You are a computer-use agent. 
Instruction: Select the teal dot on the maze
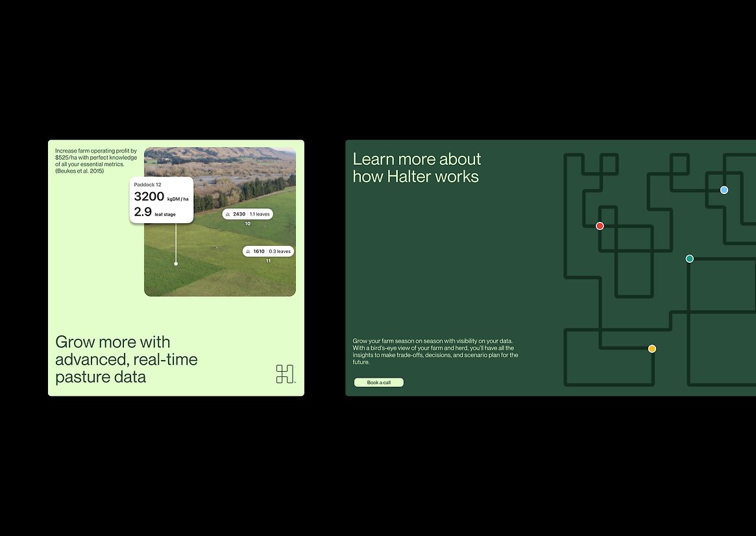tap(689, 259)
